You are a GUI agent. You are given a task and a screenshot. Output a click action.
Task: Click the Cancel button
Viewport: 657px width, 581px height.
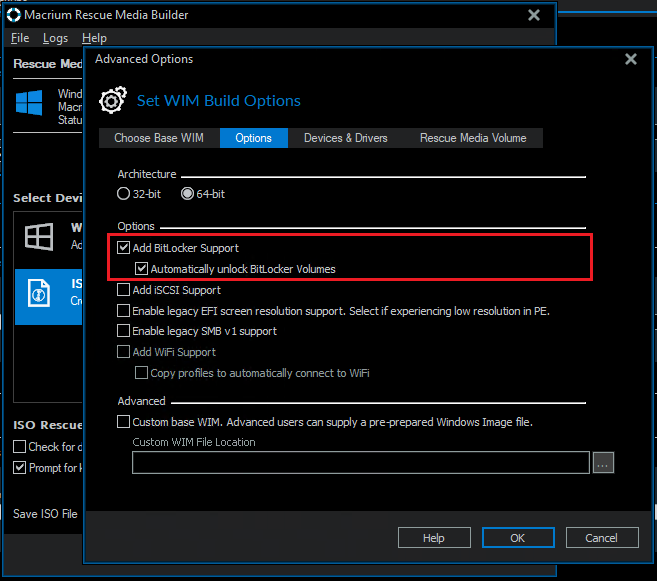click(602, 537)
